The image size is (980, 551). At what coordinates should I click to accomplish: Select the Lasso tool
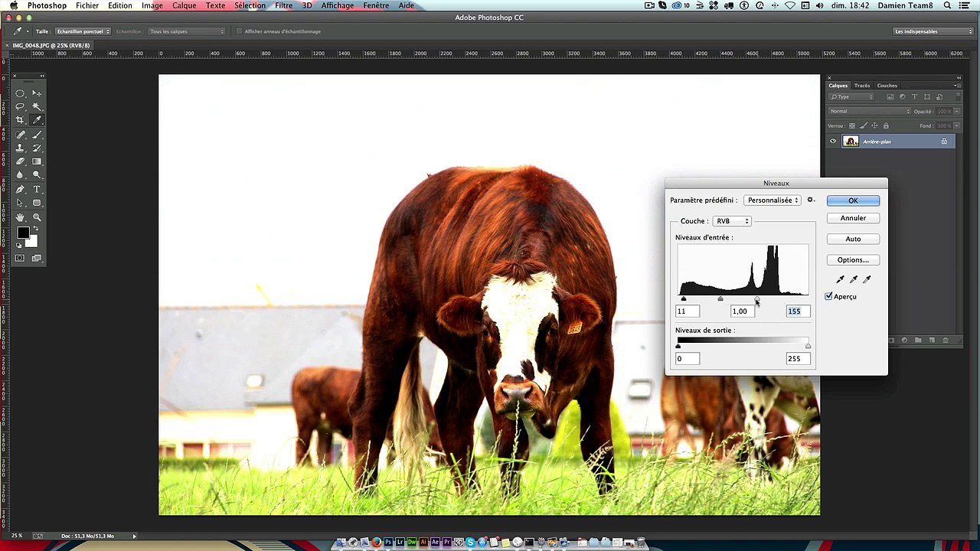coord(20,106)
